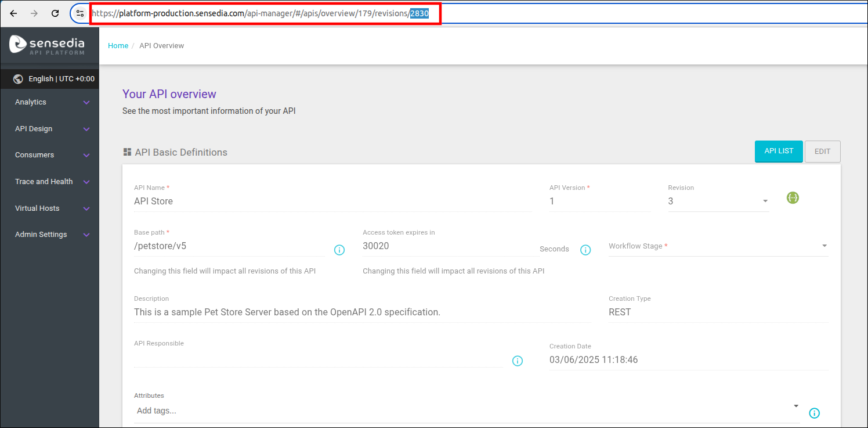This screenshot has height=428, width=868.
Task: Open the green API contract icon beside Revision
Action: [x=793, y=197]
